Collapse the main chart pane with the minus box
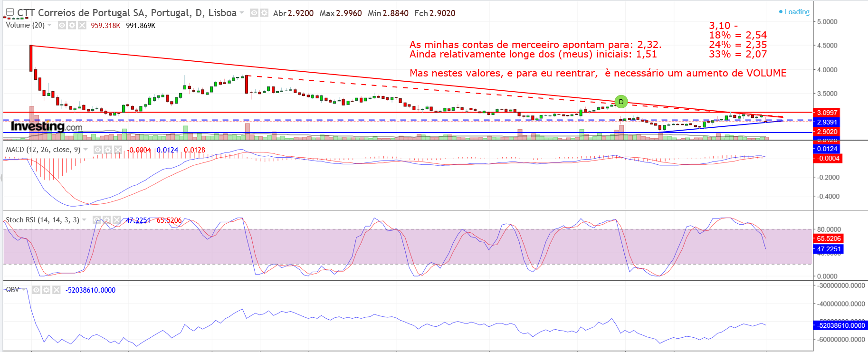The width and height of the screenshot is (868, 352). pyautogui.click(x=10, y=12)
